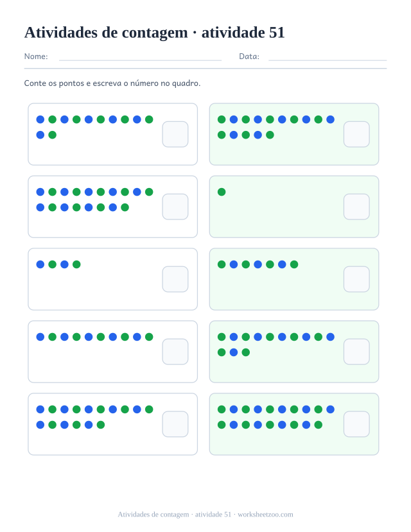
Task: Select answer box beside the four-dot group
Action: pyautogui.click(x=175, y=279)
